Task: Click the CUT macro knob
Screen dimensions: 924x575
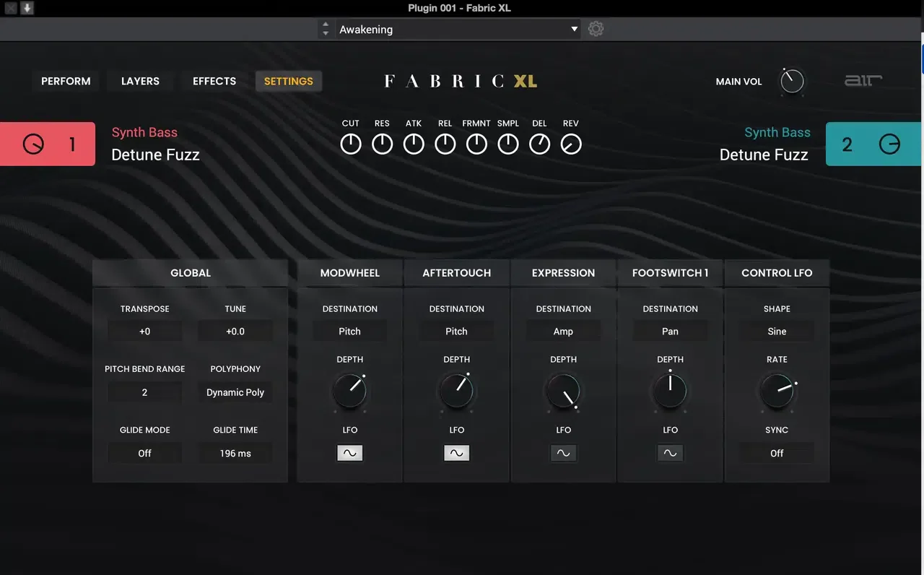Action: point(351,144)
